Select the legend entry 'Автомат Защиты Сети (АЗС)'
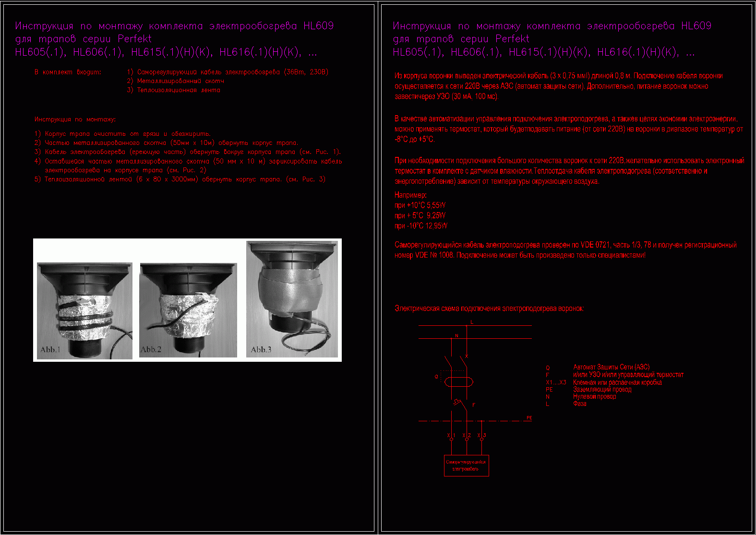This screenshot has height=535, width=756. (611, 367)
